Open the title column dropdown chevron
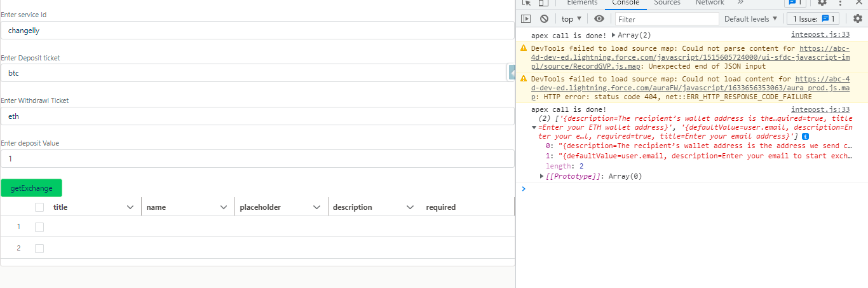The image size is (868, 288). coord(130,207)
